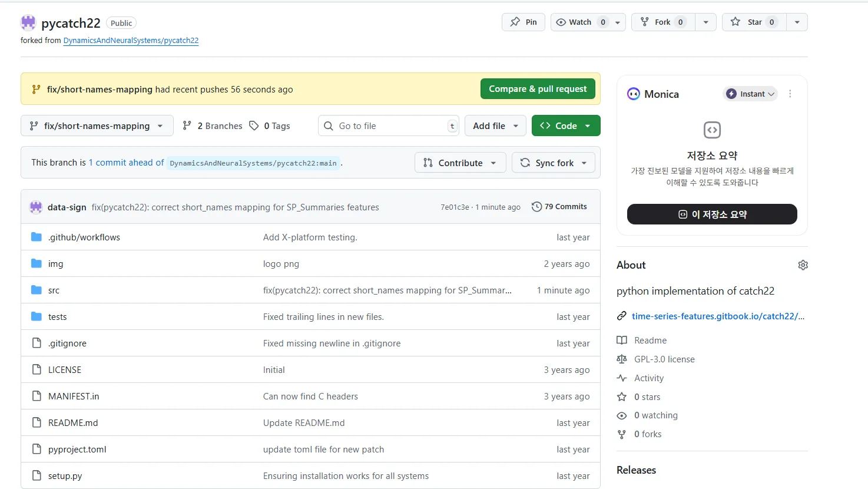Open commit message 'Ensuring installation works for all systems'

[x=346, y=476]
